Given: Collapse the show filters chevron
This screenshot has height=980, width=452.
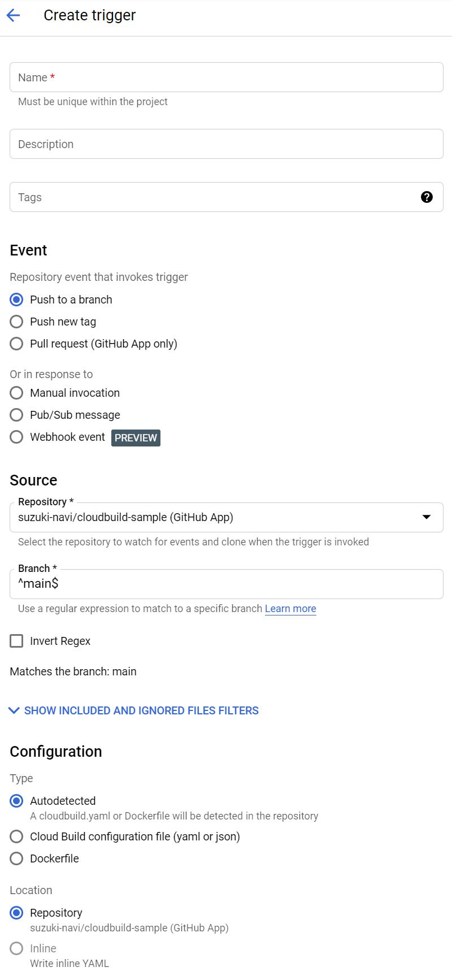Looking at the screenshot, I should [x=14, y=710].
